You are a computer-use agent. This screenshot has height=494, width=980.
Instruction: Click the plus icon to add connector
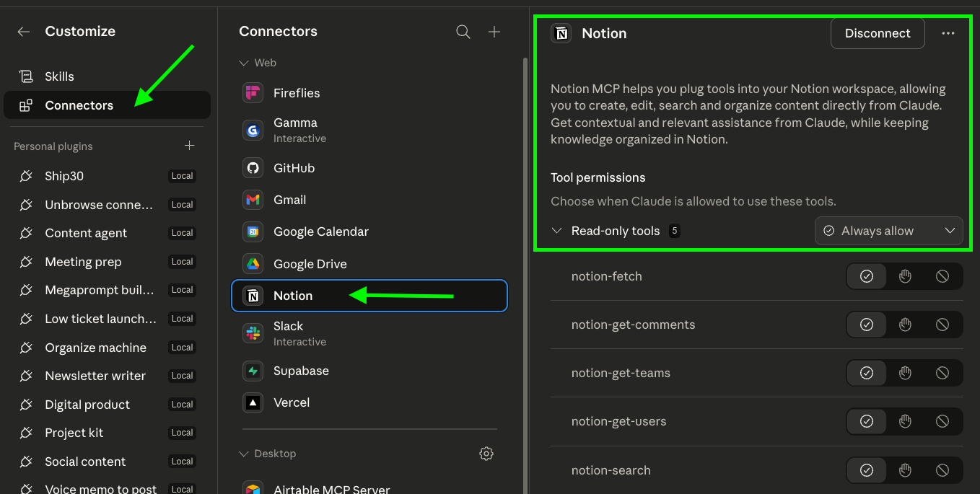[494, 32]
